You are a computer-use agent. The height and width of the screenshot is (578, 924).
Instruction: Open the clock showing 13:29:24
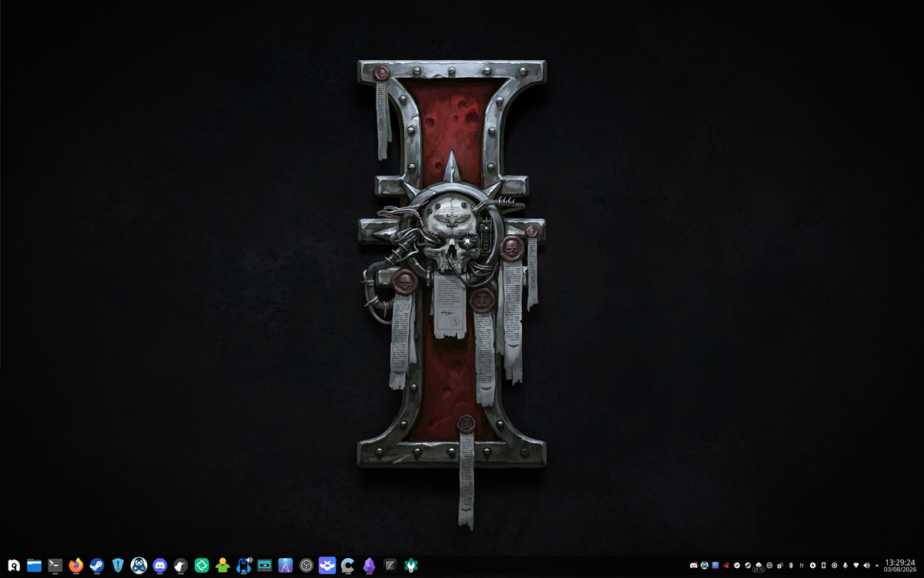(x=899, y=566)
